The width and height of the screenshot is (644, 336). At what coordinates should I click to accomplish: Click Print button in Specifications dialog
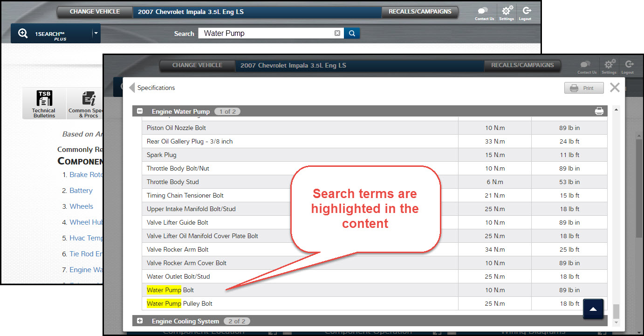583,88
